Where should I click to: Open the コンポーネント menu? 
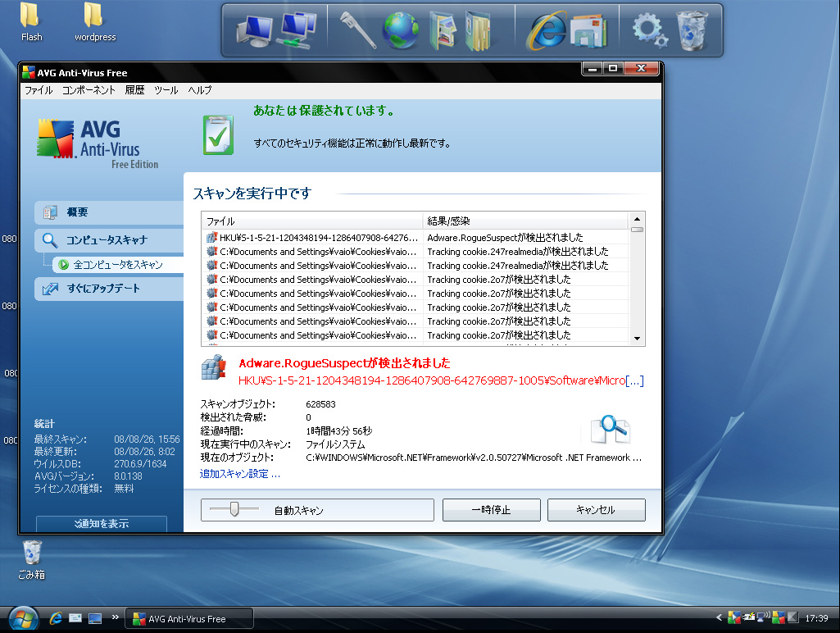pyautogui.click(x=89, y=90)
